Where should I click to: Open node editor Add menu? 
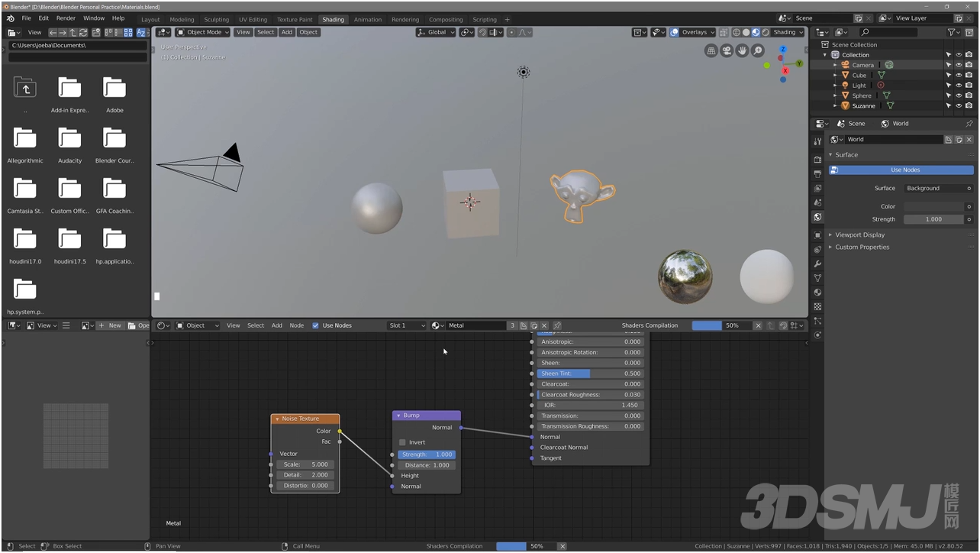[x=277, y=325]
